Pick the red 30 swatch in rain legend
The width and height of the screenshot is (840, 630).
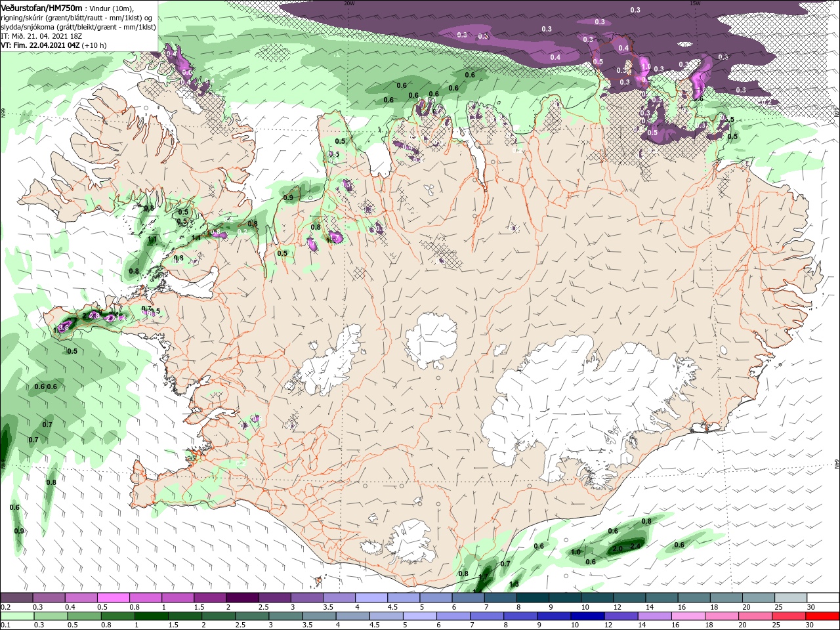pyautogui.click(x=822, y=616)
